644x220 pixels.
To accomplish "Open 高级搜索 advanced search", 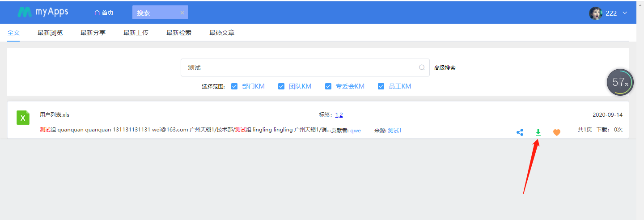I will [445, 68].
